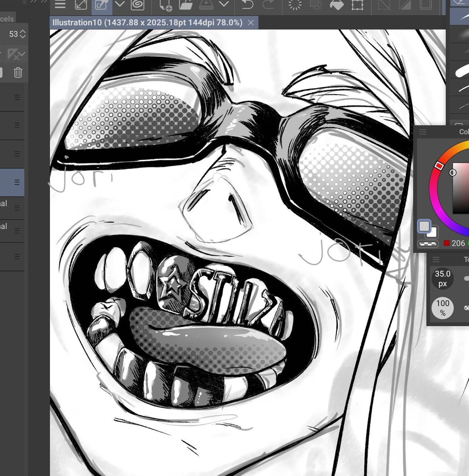Viewport: 469px width, 476px height.
Task: Open the main hamburger menu icon
Action: pos(60,5)
